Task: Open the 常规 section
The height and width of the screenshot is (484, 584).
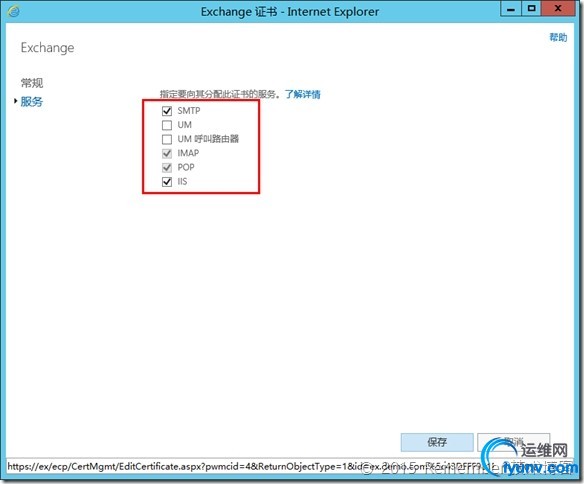Action: (x=32, y=83)
